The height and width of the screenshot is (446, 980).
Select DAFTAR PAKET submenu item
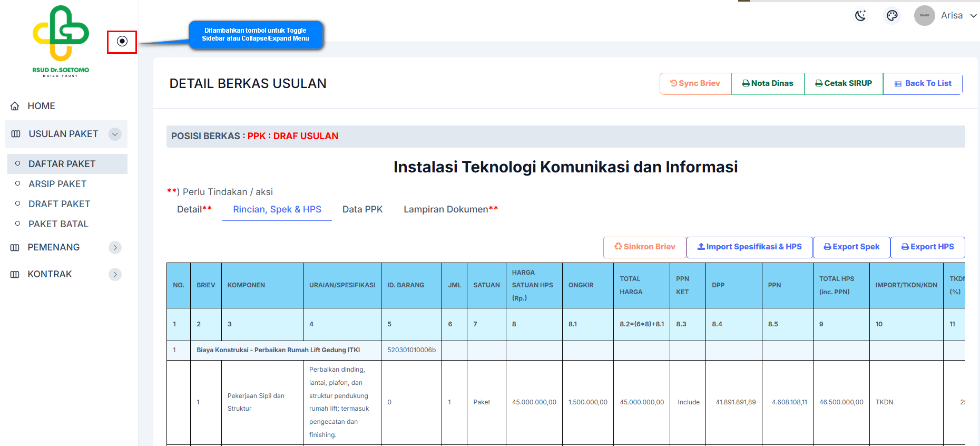click(62, 164)
